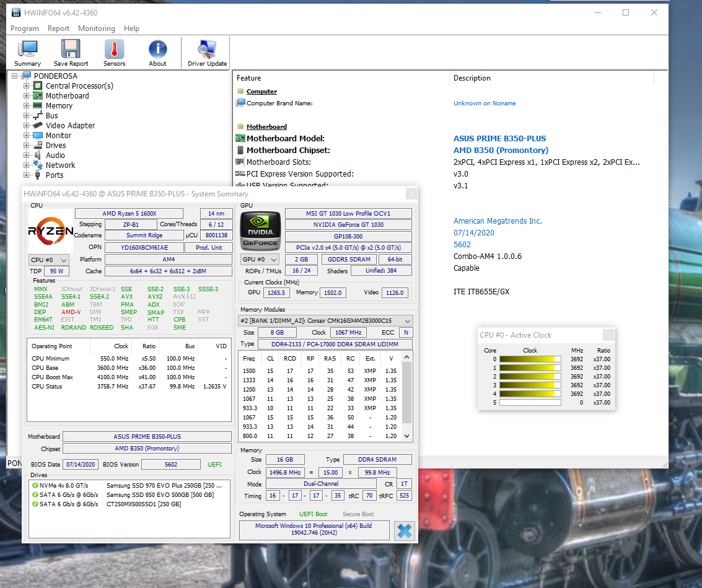702x588 pixels.
Task: Click the Video Adapter card icon
Action: 38,125
